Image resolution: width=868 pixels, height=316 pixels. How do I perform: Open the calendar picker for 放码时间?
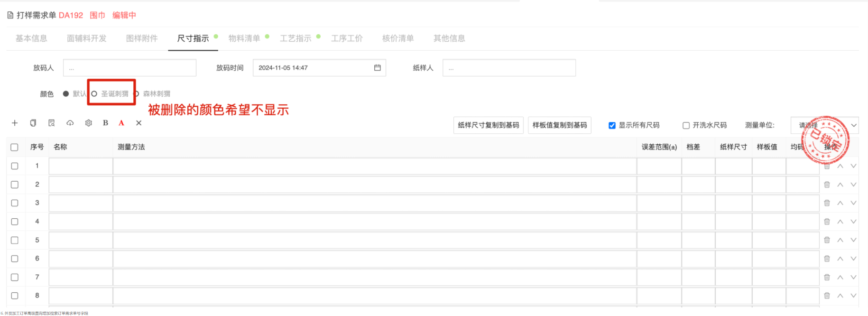pyautogui.click(x=377, y=68)
